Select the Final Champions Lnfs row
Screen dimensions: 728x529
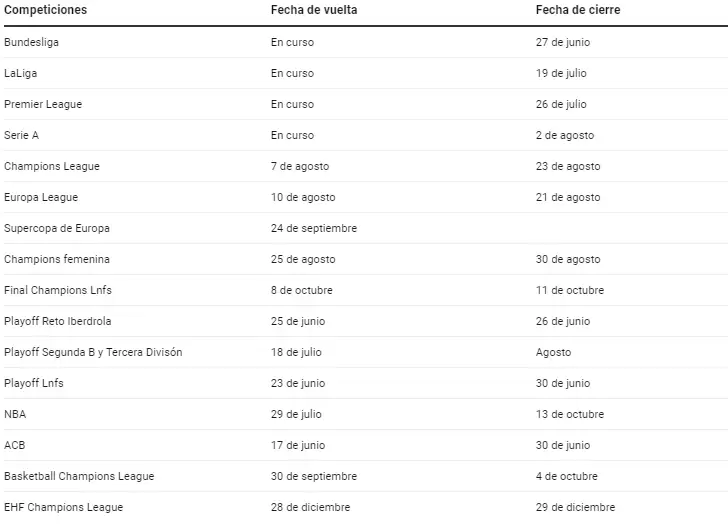tap(58, 290)
